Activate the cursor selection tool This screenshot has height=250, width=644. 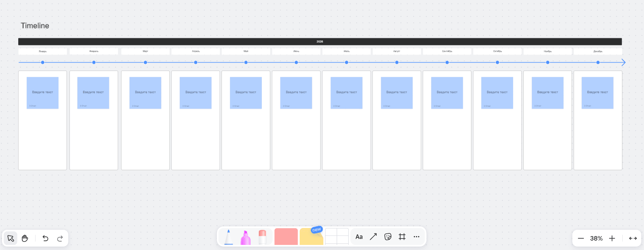click(x=11, y=238)
